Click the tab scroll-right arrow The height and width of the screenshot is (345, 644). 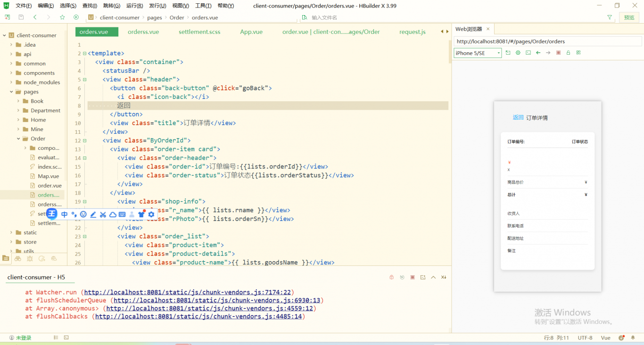pyautogui.click(x=447, y=32)
